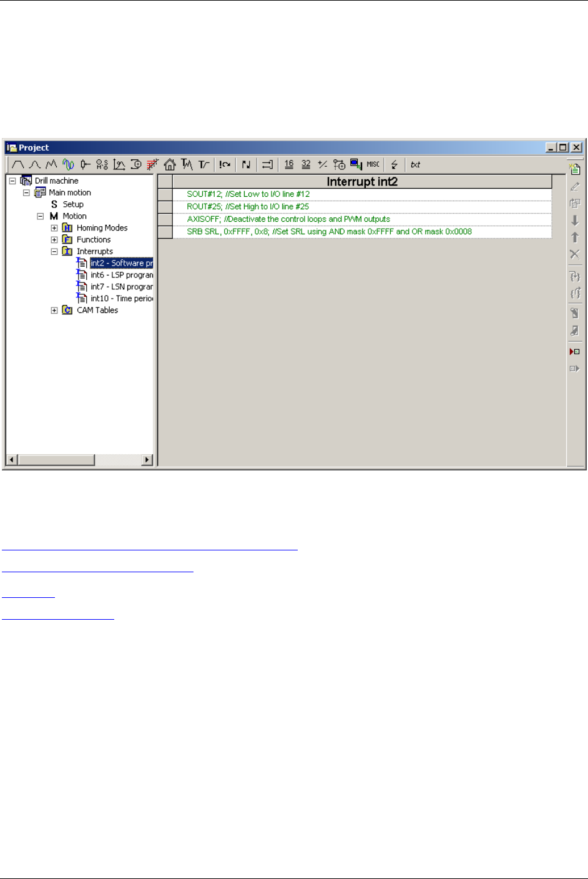Click the green sine-wave external motion icon

click(68, 164)
